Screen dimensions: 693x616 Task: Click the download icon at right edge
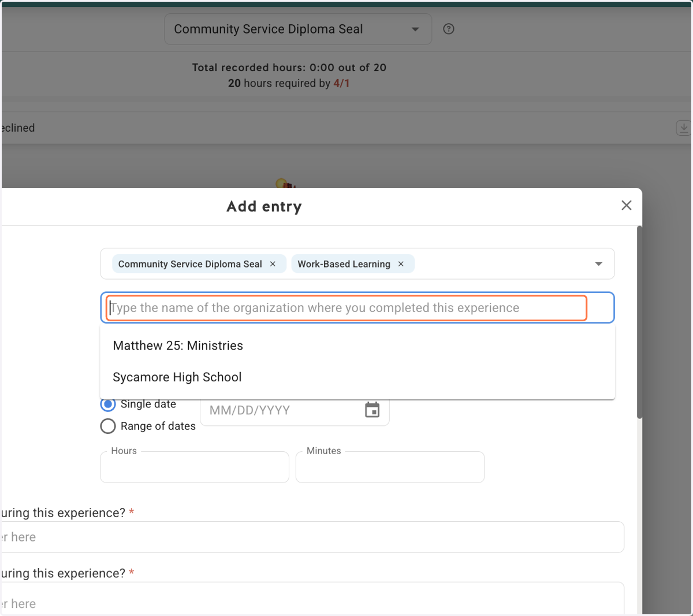[683, 128]
